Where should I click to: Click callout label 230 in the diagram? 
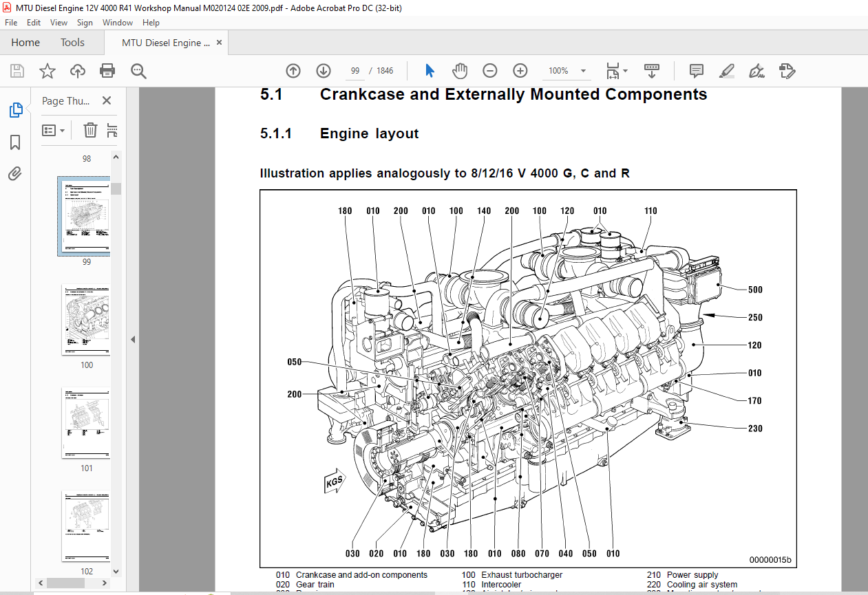click(x=755, y=429)
